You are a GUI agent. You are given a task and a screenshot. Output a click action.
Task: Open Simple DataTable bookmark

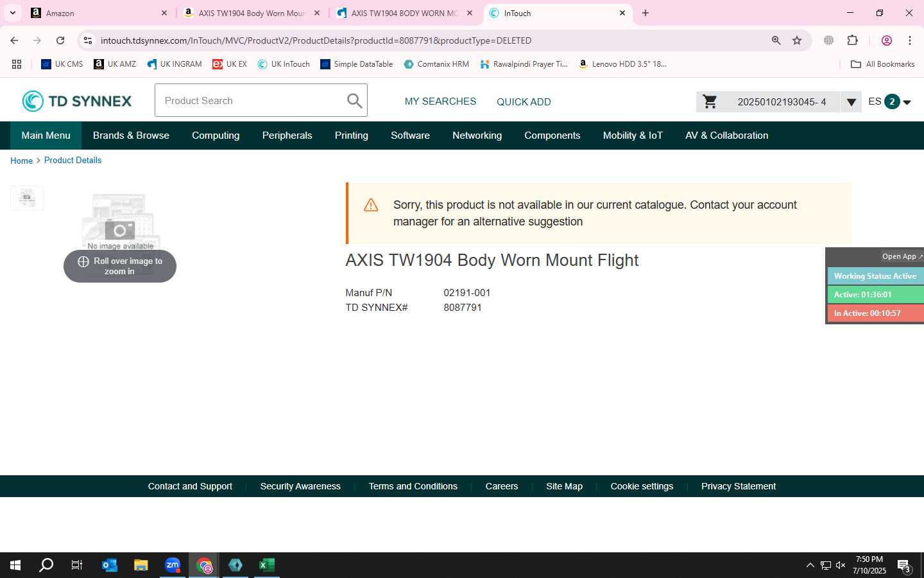[357, 64]
